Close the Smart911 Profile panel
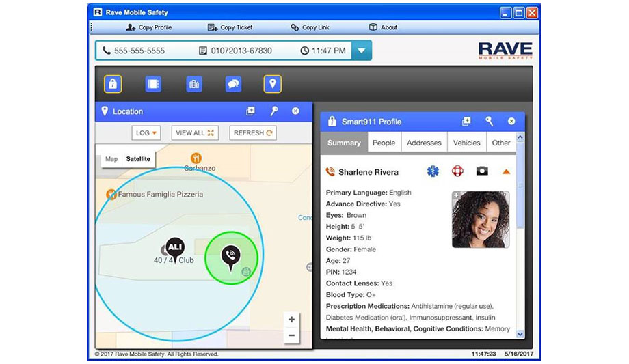 click(511, 121)
